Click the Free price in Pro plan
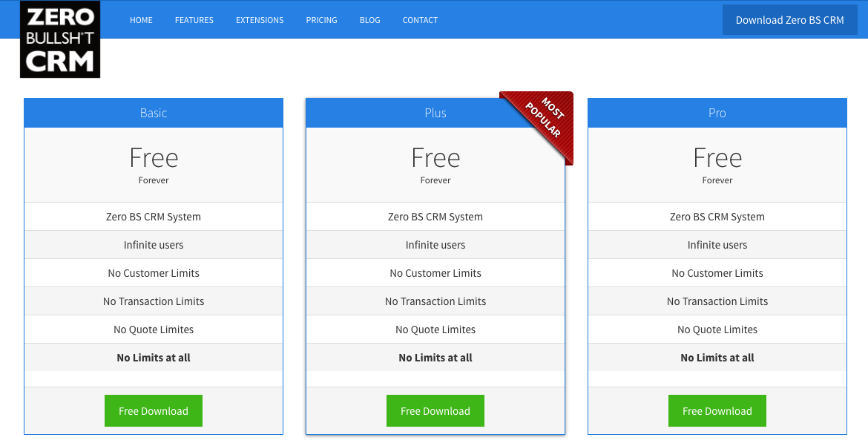Screen dimensions: 868x446 717,158
